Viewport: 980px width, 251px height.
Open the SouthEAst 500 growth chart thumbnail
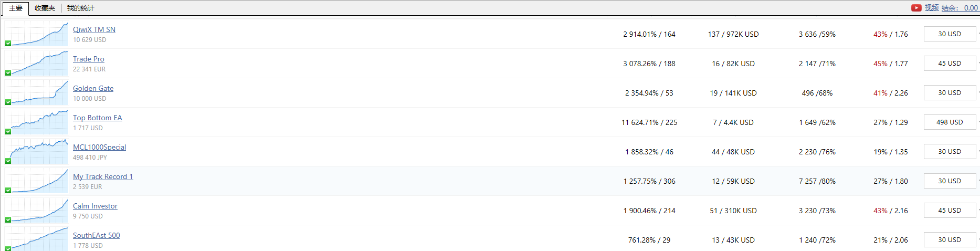coord(37,239)
